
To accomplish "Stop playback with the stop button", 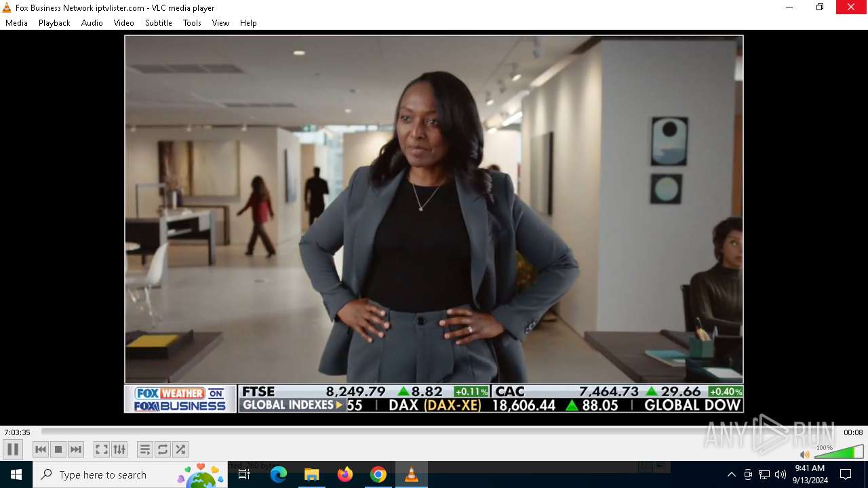I will 58,449.
